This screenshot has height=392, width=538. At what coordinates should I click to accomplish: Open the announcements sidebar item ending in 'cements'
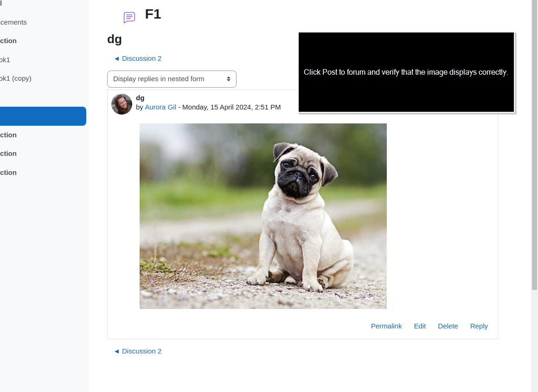(13, 22)
